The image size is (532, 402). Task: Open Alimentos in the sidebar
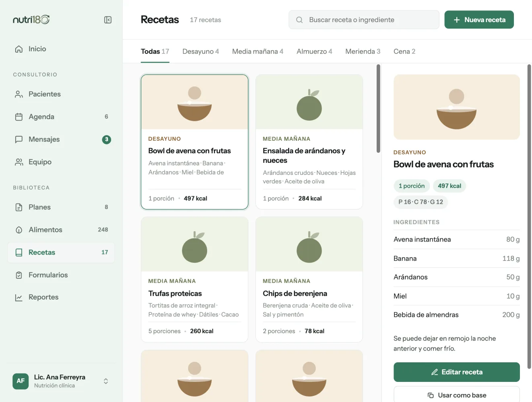pos(61,230)
